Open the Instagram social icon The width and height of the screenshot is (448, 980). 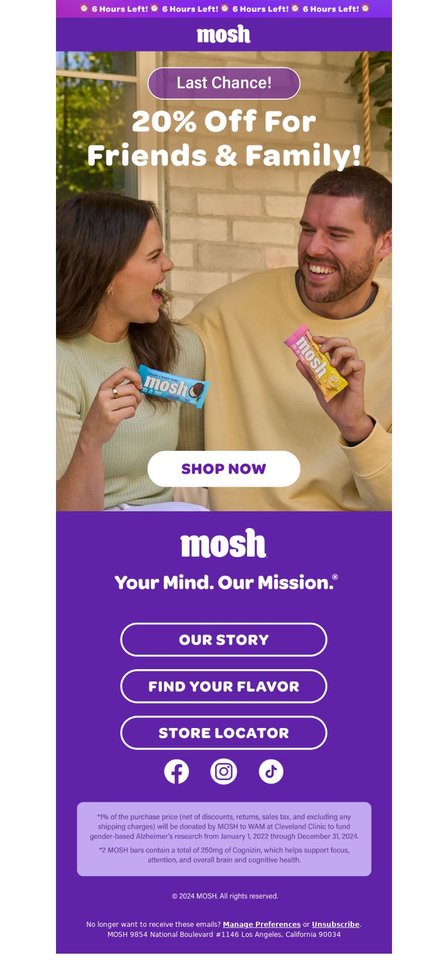click(224, 772)
